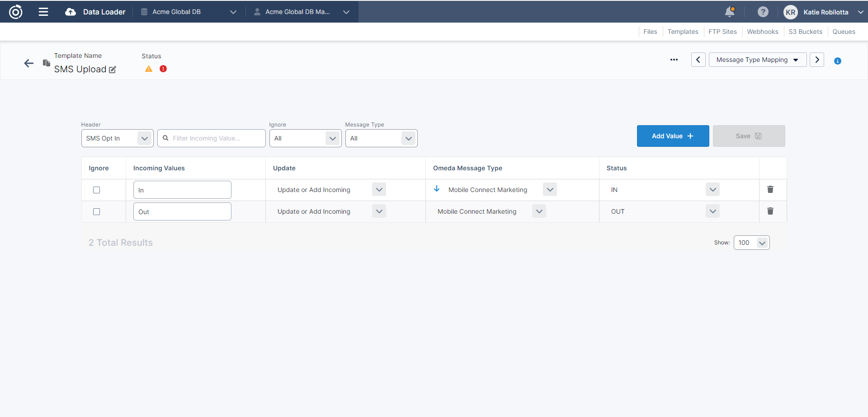Viewport: 868px width, 417px height.
Task: Open the hamburger navigation menu
Action: [x=43, y=12]
